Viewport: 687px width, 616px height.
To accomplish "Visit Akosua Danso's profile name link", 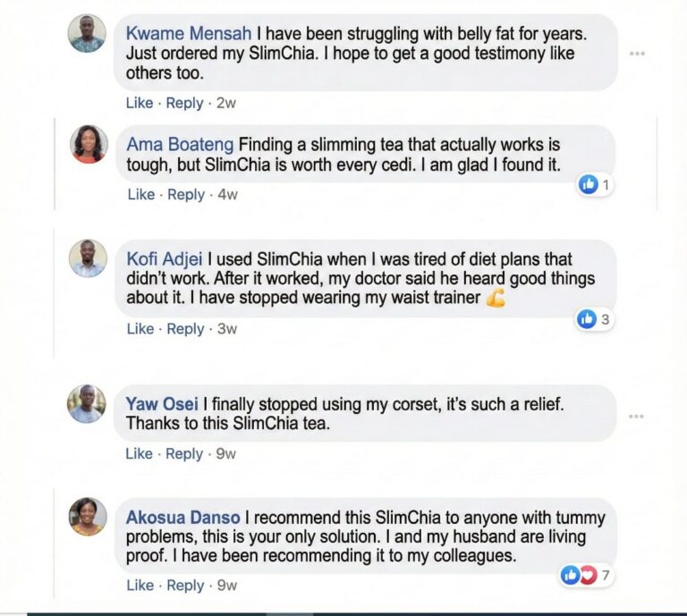I will pos(183,518).
